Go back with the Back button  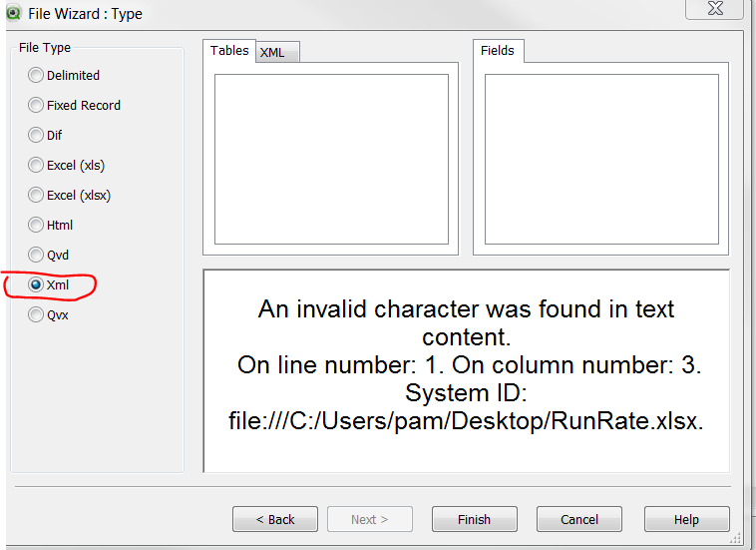[x=275, y=519]
